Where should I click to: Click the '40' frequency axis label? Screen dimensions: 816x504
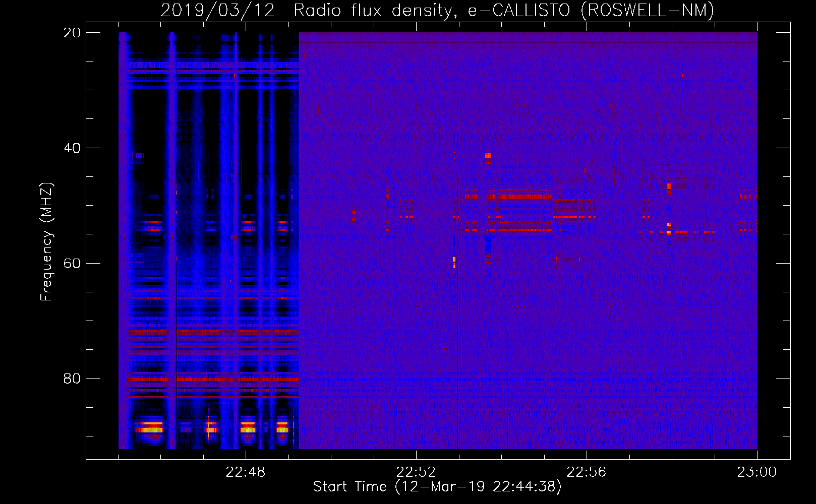(72, 148)
